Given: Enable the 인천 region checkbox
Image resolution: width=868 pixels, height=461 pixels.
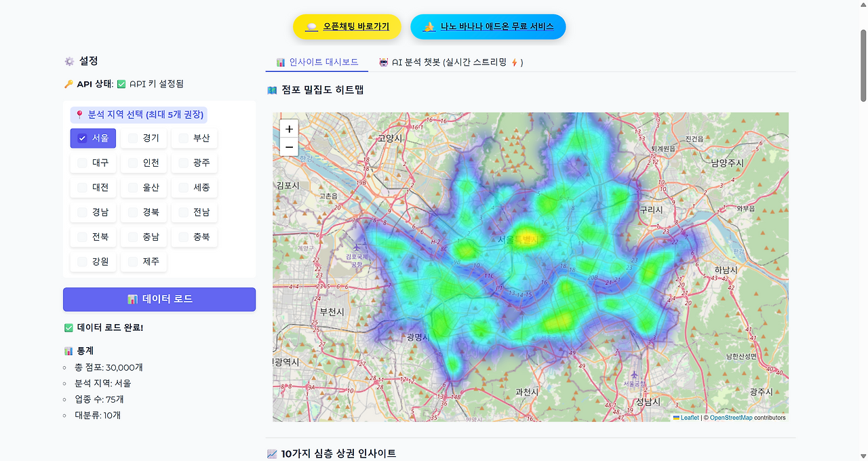Looking at the screenshot, I should (132, 163).
